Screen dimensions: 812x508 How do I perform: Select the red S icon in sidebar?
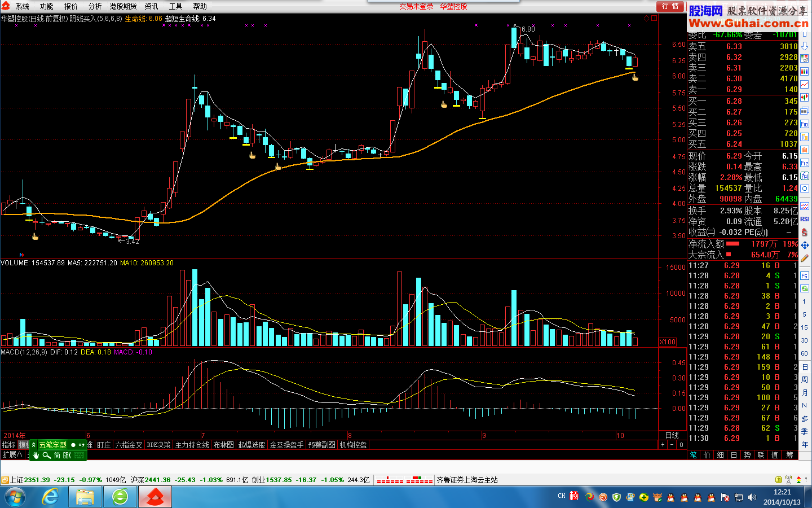(805, 232)
